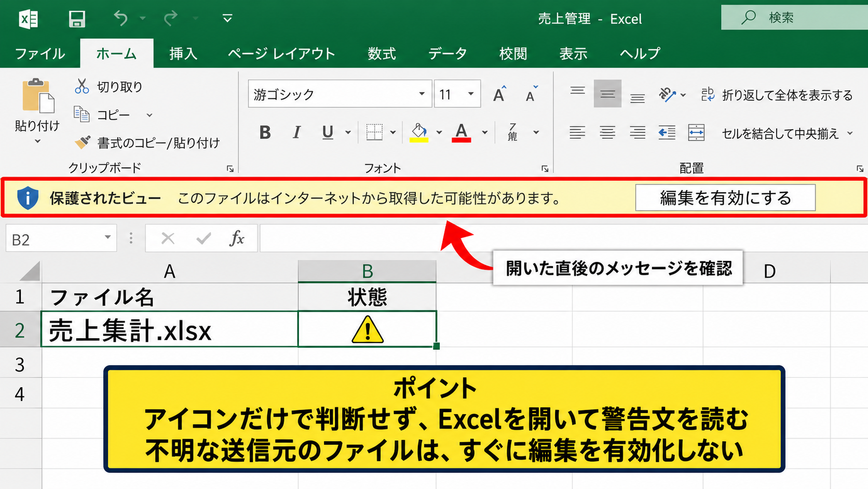Switch to the 表示 tab
This screenshot has width=868, height=489.
coord(573,54)
